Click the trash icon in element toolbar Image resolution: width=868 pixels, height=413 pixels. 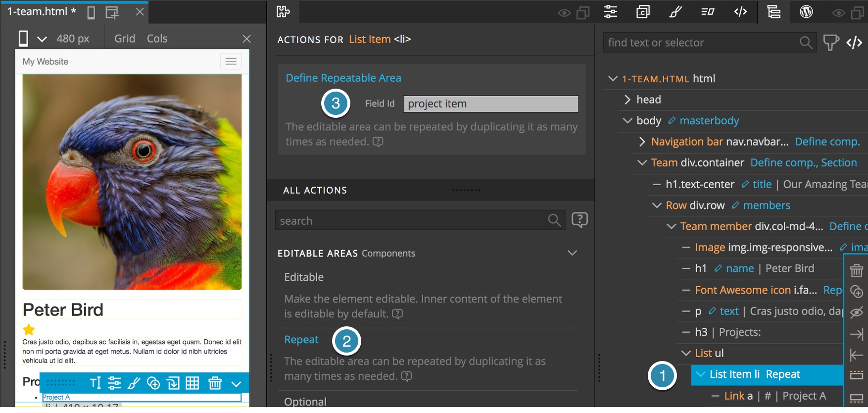click(x=215, y=383)
